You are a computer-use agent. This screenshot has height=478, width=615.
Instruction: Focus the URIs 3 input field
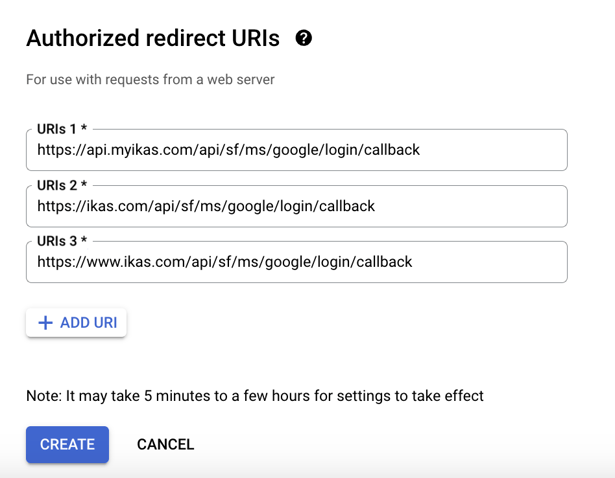(297, 262)
